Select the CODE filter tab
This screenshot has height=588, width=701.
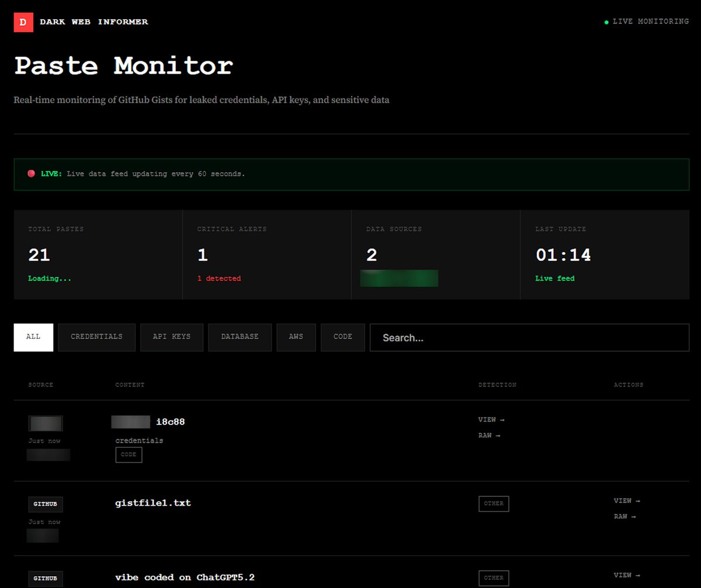343,338
